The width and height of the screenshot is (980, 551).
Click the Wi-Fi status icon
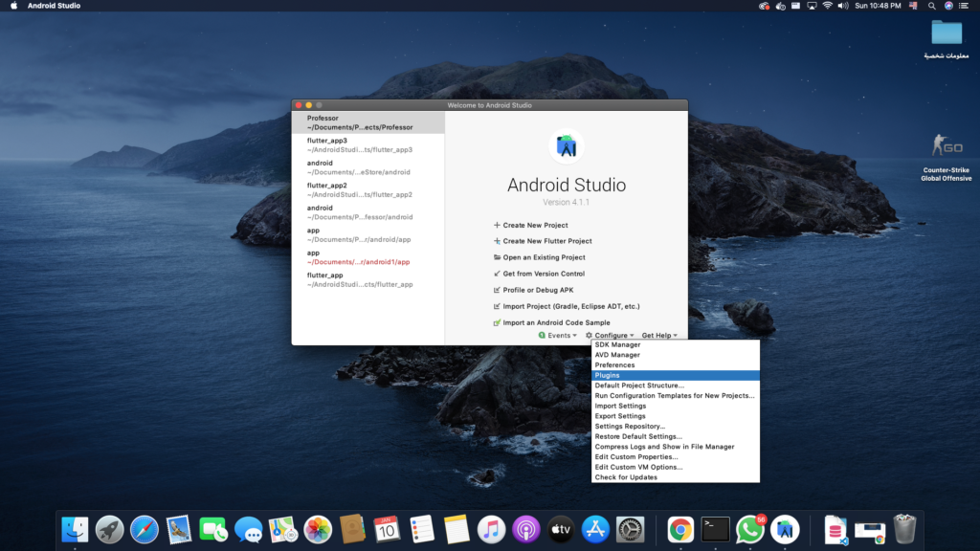[828, 6]
